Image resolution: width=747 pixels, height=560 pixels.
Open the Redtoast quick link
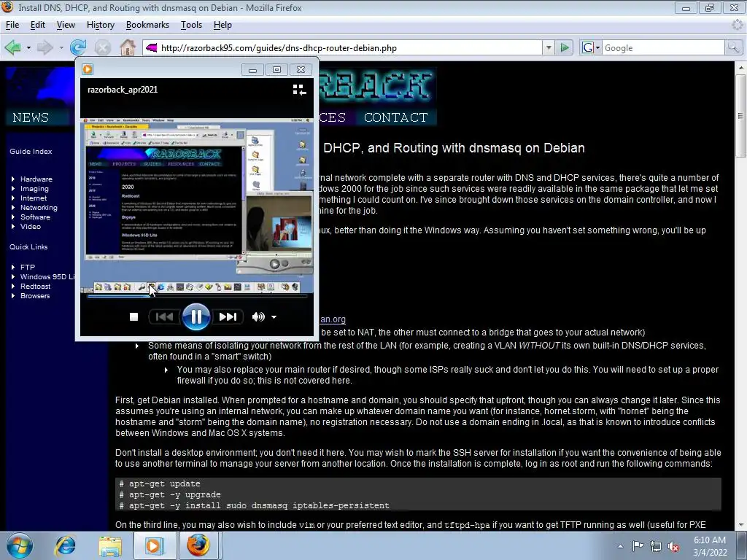[35, 286]
